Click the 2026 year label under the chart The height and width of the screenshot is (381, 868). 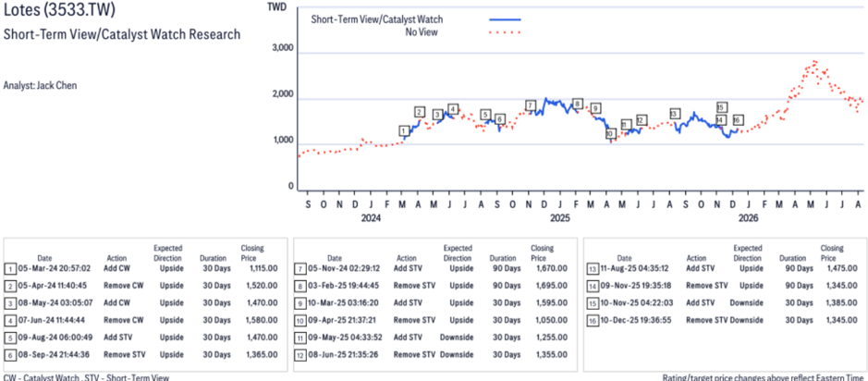[748, 218]
